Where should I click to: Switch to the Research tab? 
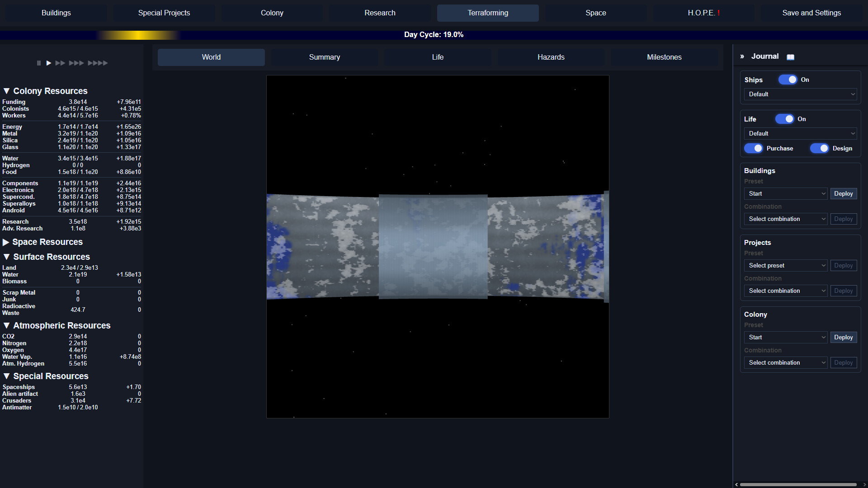(x=380, y=13)
